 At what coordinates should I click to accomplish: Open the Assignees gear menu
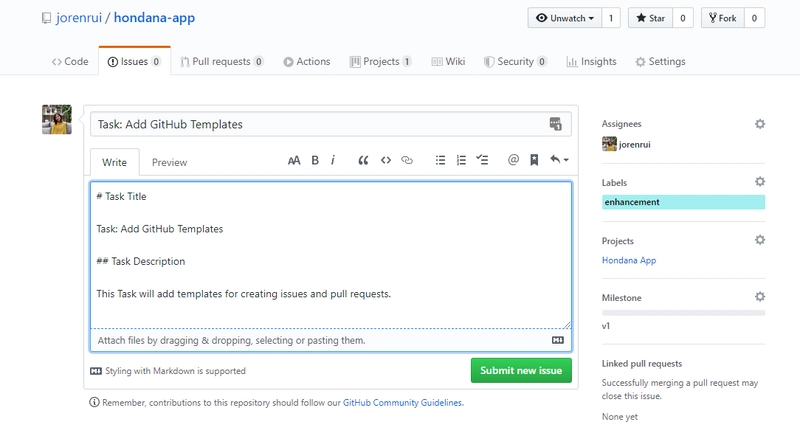(759, 124)
